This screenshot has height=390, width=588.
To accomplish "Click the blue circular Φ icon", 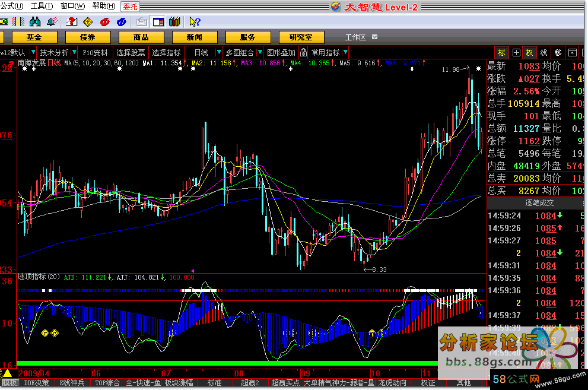I will click(x=122, y=22).
